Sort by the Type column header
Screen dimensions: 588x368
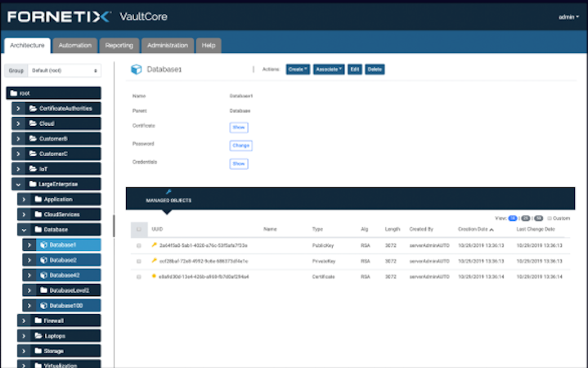pos(317,229)
